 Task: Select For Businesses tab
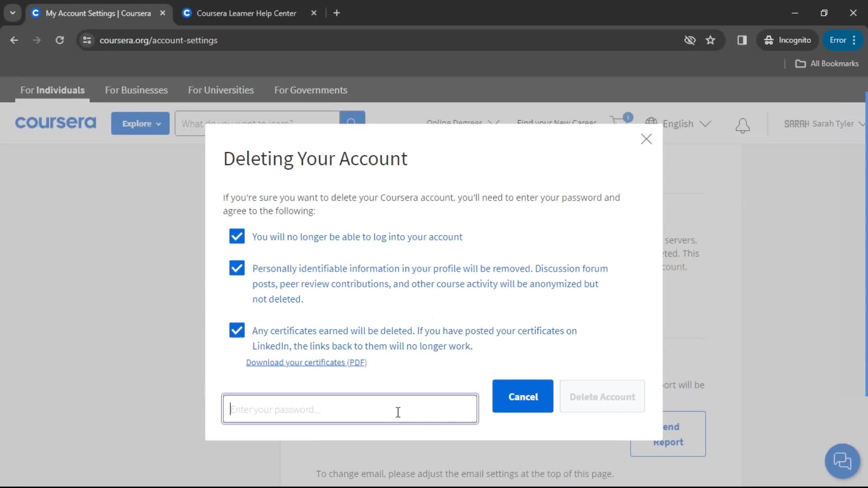136,90
